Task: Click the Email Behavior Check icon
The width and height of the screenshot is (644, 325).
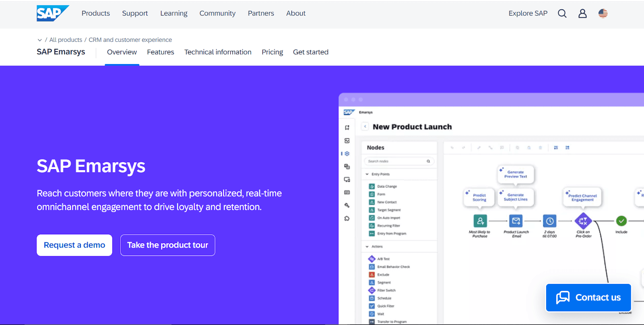Action: [x=372, y=267]
